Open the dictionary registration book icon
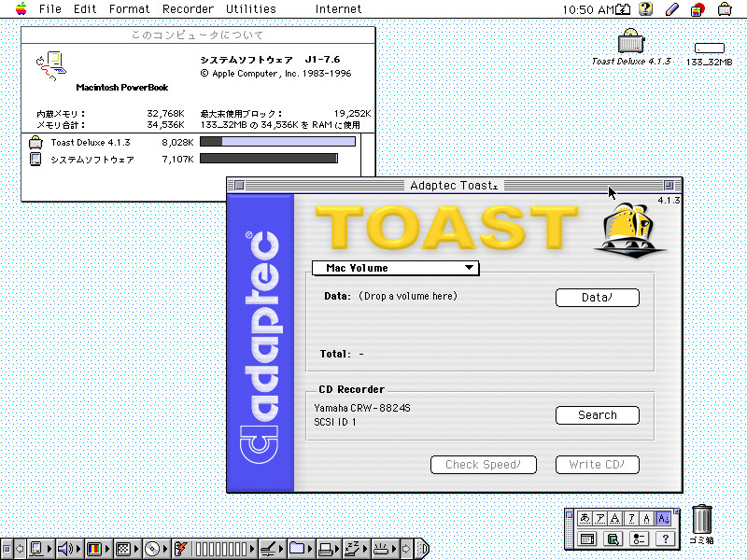Screen dimensions: 747x560 [613, 539]
